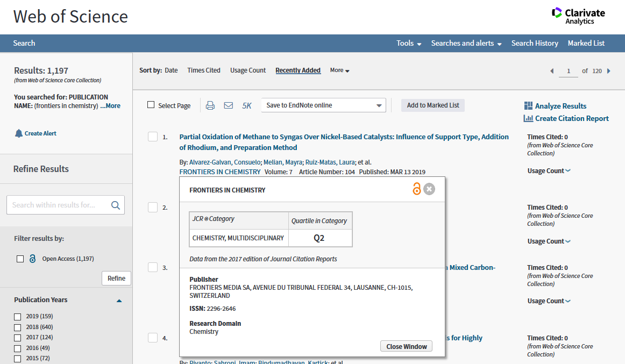Screen dimensions: 625x364
Task: Sort results by Recently Added
Action: click(x=298, y=70)
